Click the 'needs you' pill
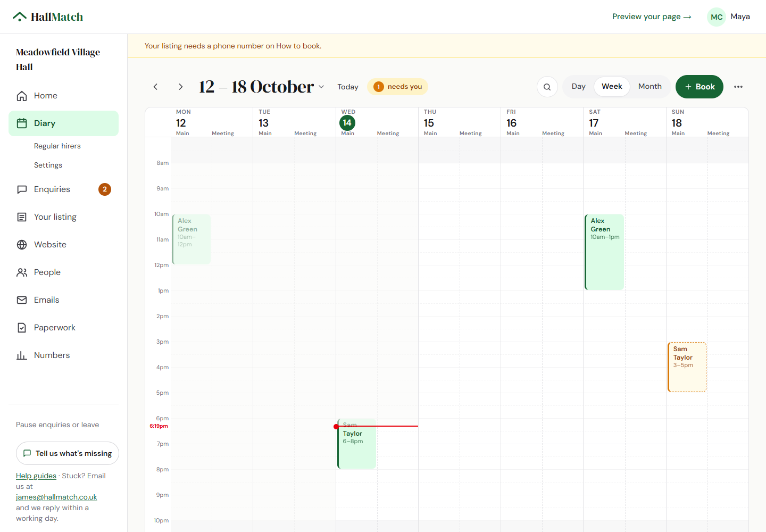 click(x=397, y=87)
